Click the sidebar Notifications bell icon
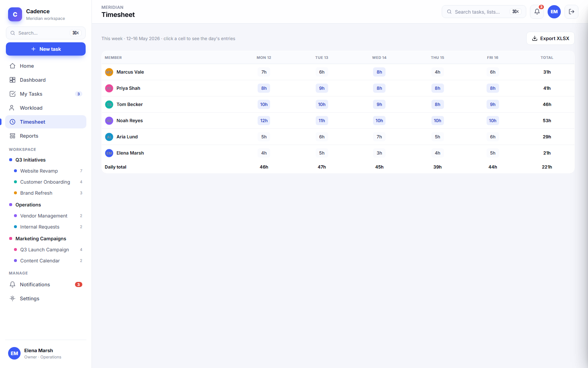The image size is (588, 368). click(12, 284)
